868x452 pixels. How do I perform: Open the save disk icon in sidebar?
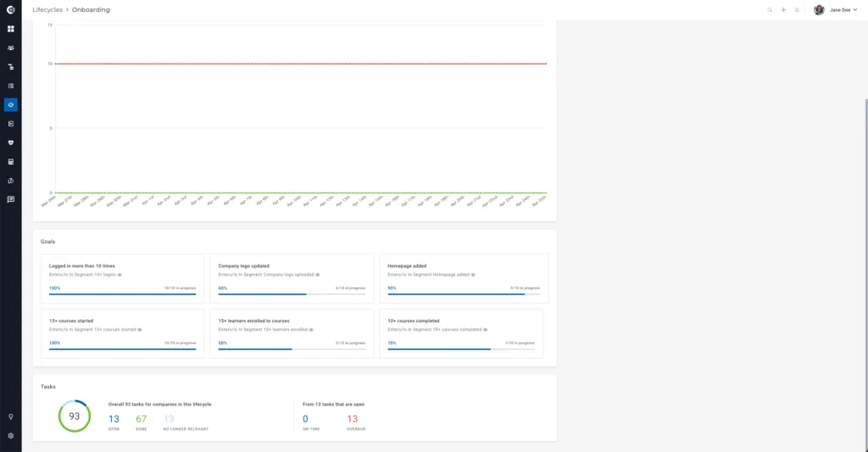coord(10,162)
